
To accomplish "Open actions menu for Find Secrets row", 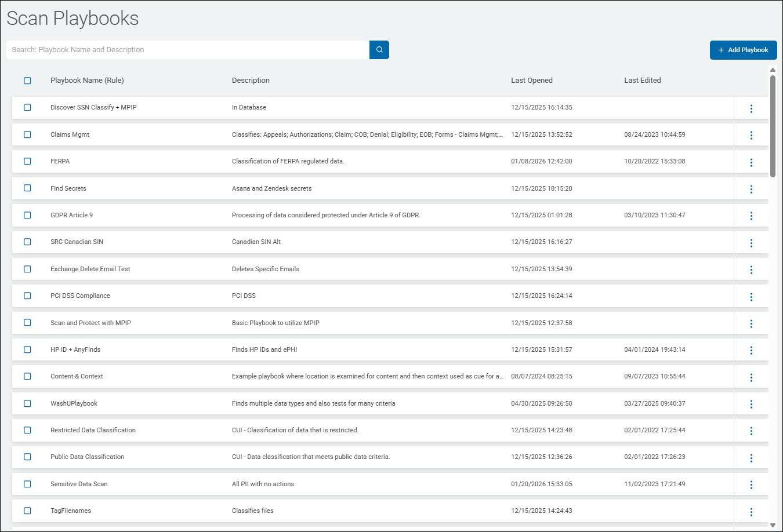I will point(751,189).
